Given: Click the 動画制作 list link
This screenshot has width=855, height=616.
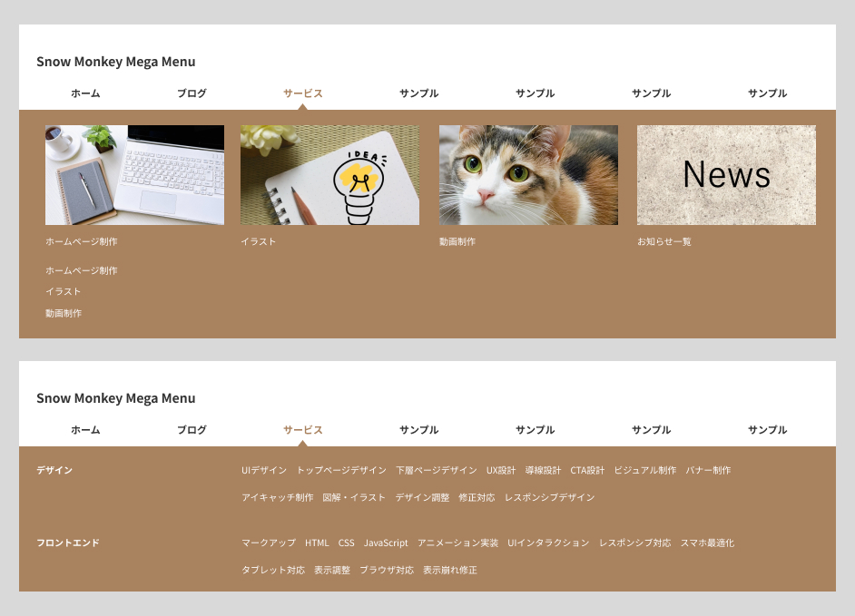Looking at the screenshot, I should (x=64, y=312).
